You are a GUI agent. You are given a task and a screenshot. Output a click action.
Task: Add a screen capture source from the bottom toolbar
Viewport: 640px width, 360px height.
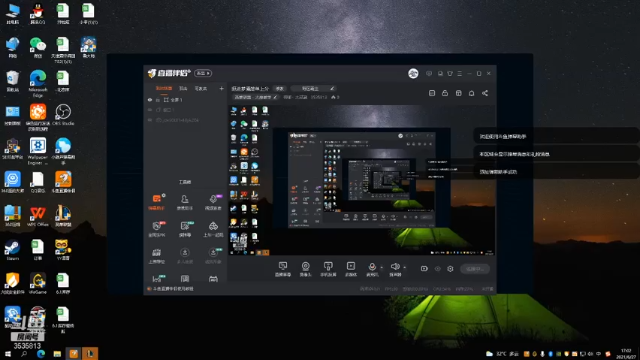(x=282, y=269)
